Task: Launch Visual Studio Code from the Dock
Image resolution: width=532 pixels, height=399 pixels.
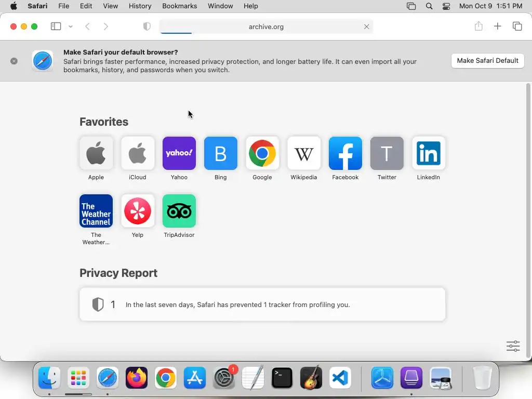Action: [340, 378]
